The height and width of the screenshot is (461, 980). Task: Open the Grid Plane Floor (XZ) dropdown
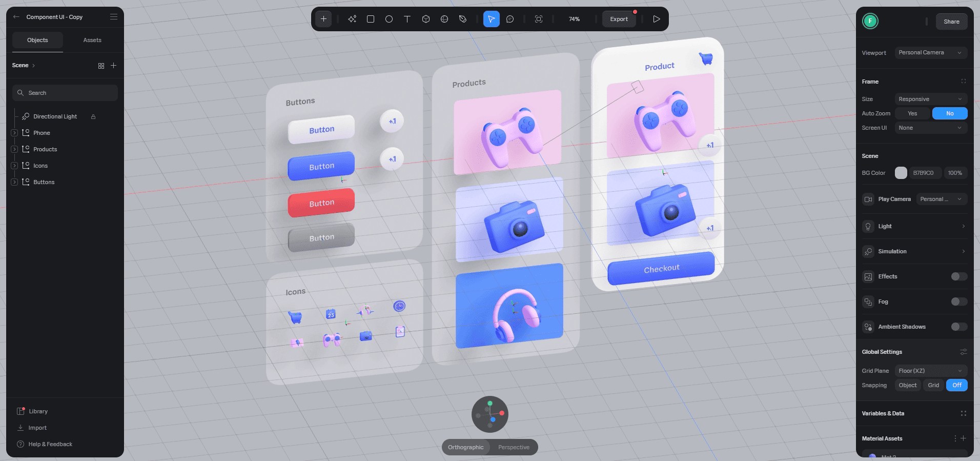pos(931,371)
